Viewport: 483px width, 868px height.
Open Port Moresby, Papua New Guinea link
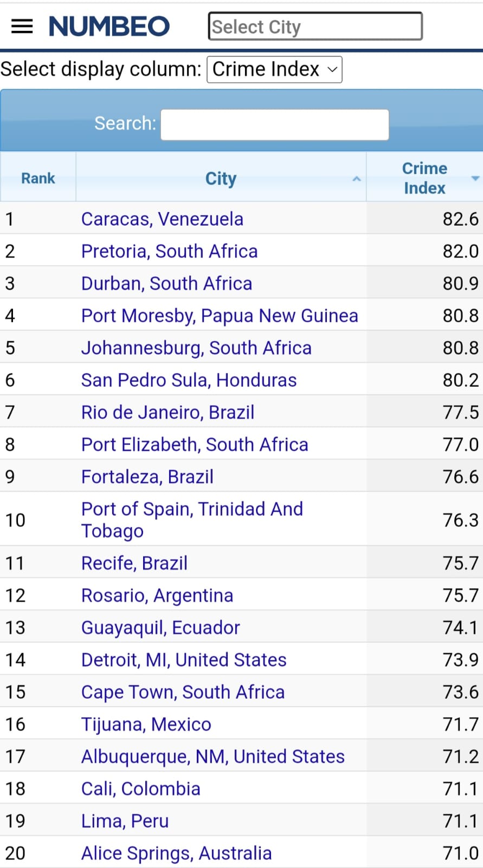tap(220, 315)
